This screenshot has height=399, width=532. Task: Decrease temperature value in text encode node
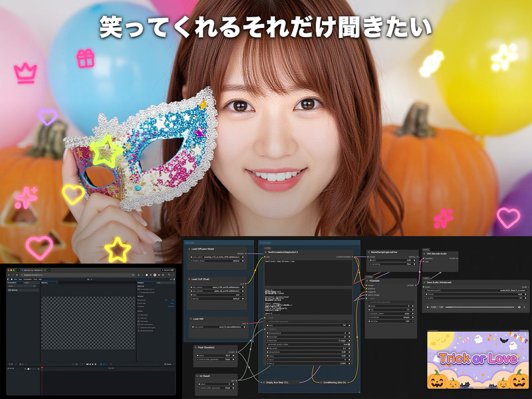click(x=267, y=352)
